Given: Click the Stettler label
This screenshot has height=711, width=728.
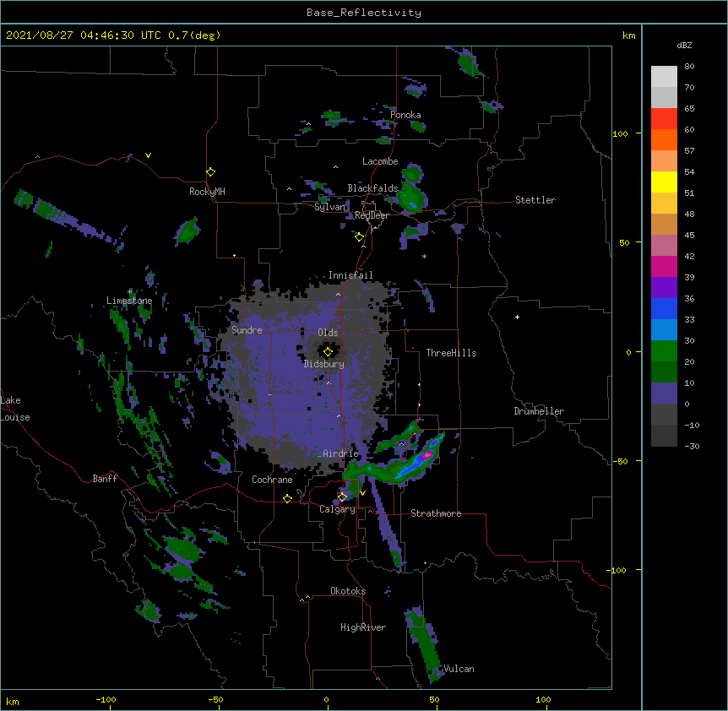Looking at the screenshot, I should [535, 200].
